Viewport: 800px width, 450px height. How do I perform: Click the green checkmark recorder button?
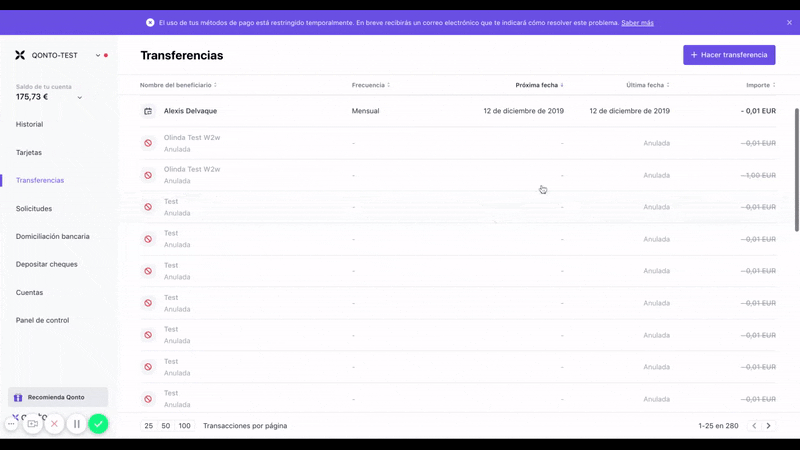pyautogui.click(x=98, y=423)
